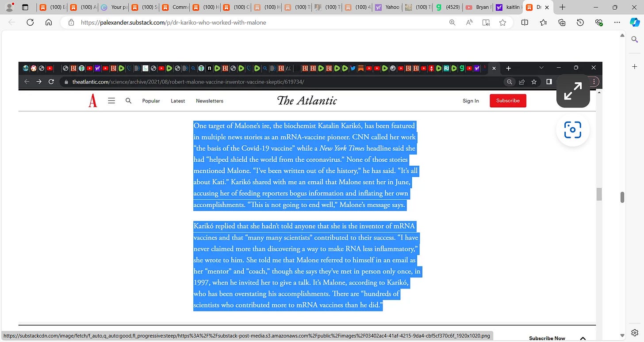Reload in the embedded Chrome window
The height and width of the screenshot is (342, 644).
[x=51, y=82]
